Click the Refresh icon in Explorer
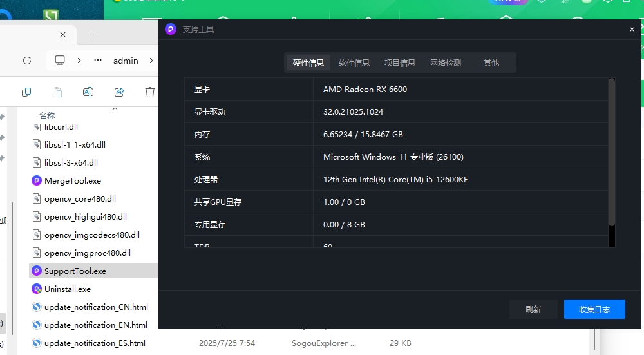The height and width of the screenshot is (355, 644). coord(27,61)
